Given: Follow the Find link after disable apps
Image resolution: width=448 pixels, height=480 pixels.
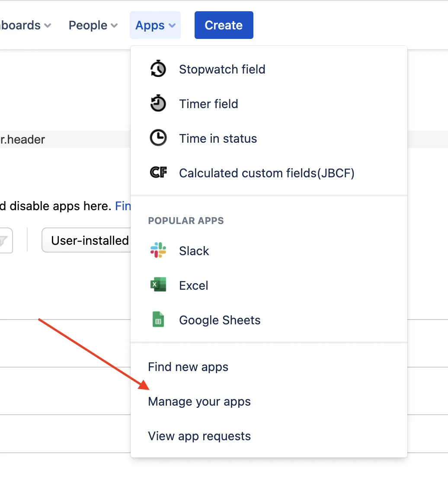Looking at the screenshot, I should (123, 206).
